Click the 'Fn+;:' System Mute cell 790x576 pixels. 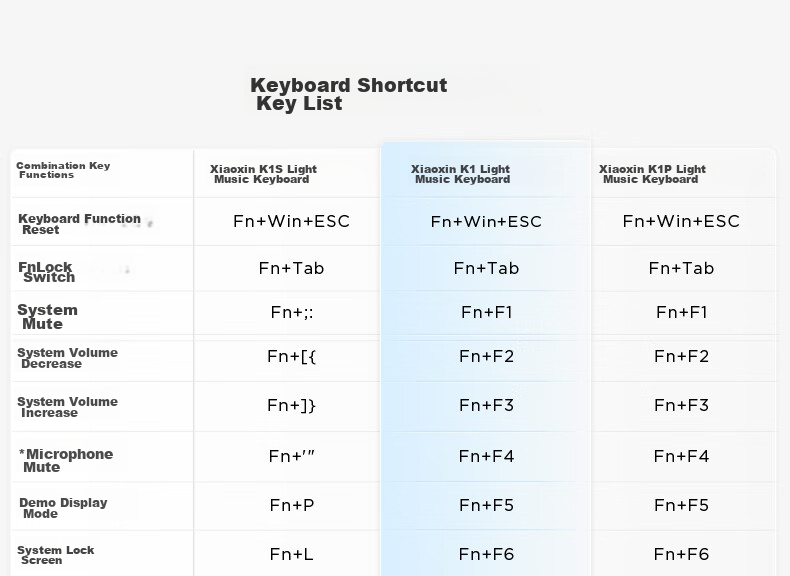pyautogui.click(x=292, y=312)
